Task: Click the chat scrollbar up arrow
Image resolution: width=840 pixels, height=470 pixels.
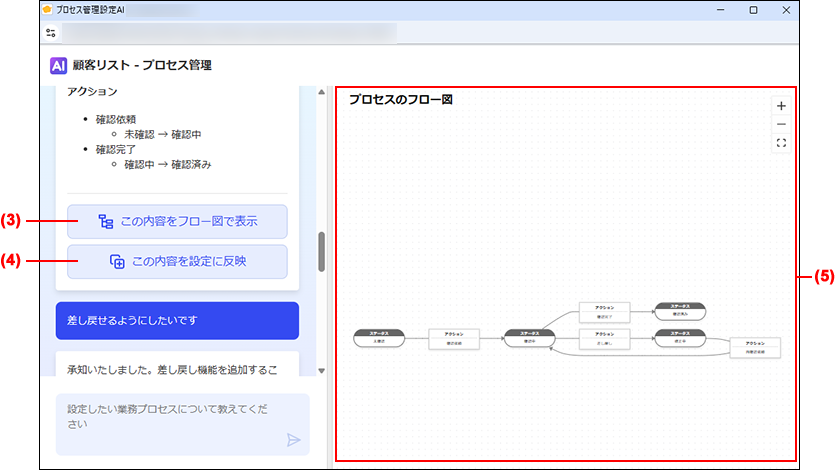Action: coord(321,92)
